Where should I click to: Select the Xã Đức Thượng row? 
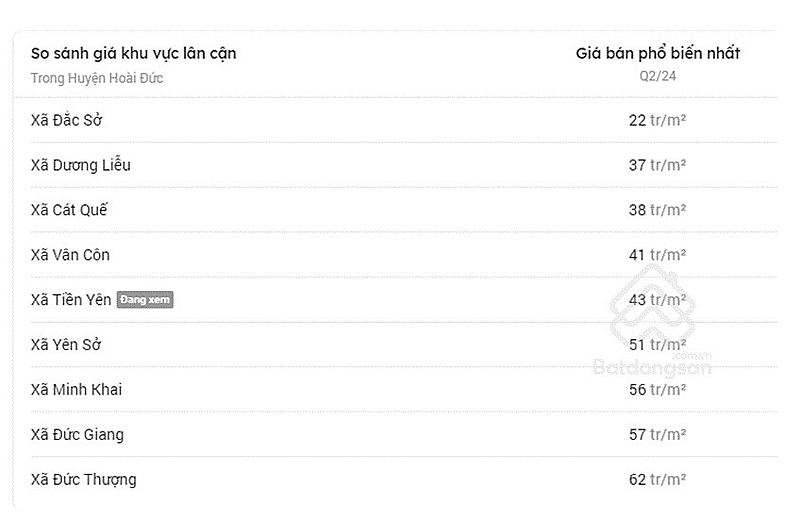tap(404, 479)
